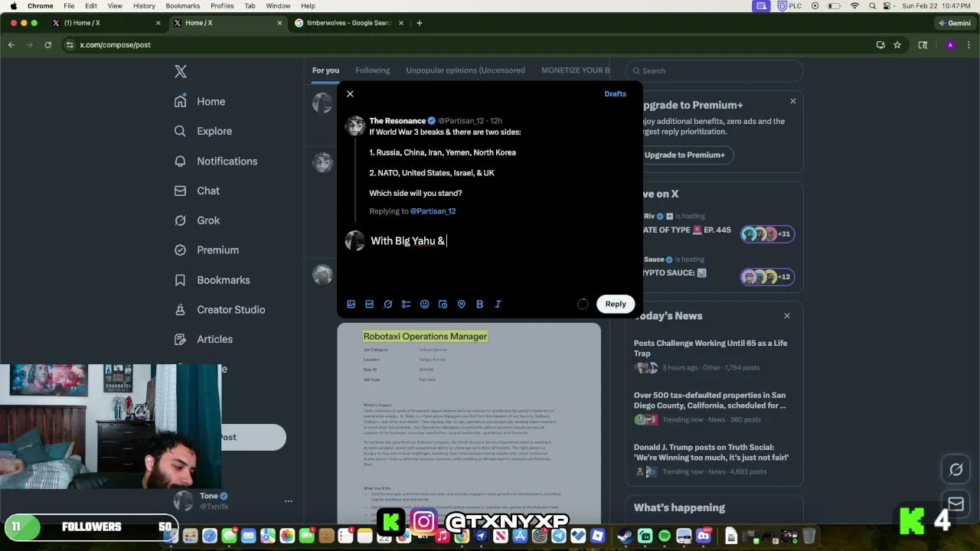Open the GIF picker in composer

click(x=369, y=304)
